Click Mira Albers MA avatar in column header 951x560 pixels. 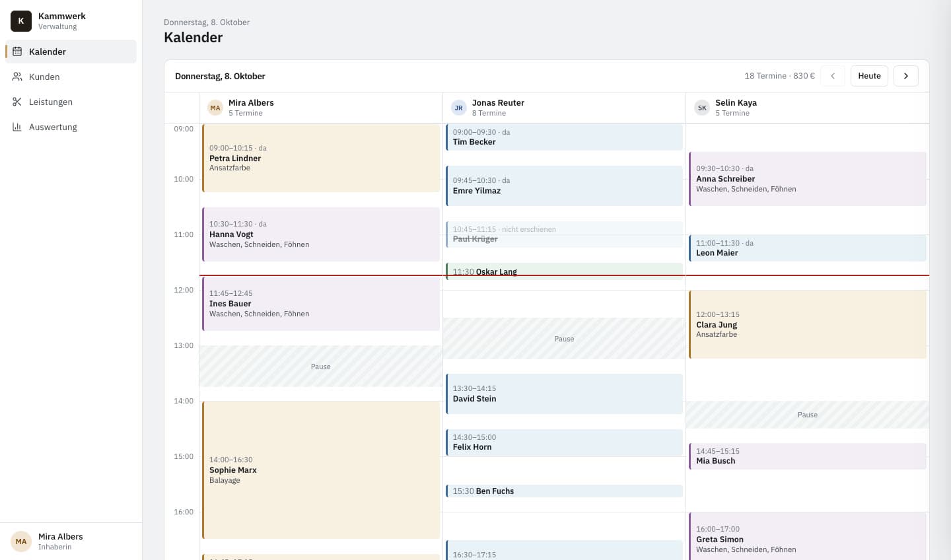point(215,108)
